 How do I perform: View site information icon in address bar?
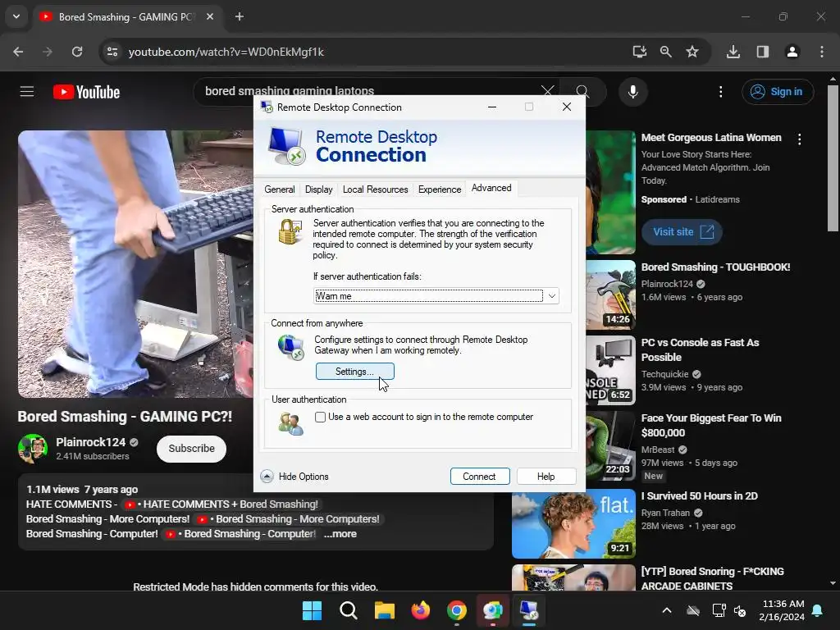click(112, 52)
